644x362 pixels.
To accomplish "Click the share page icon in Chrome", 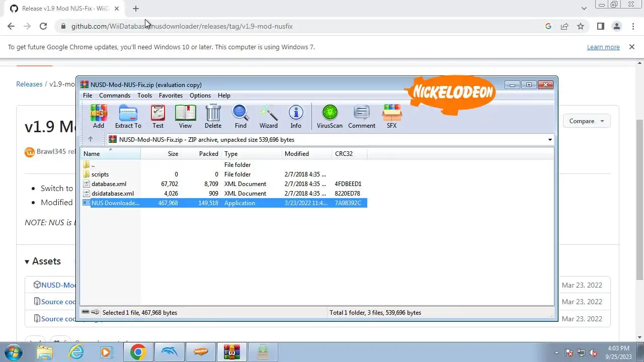I will coord(565,26).
